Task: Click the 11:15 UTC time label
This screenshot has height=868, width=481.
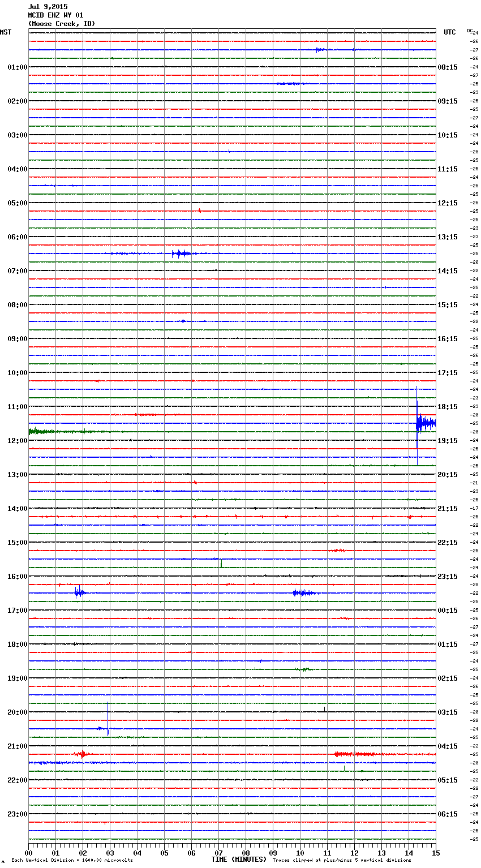Action: click(x=448, y=169)
